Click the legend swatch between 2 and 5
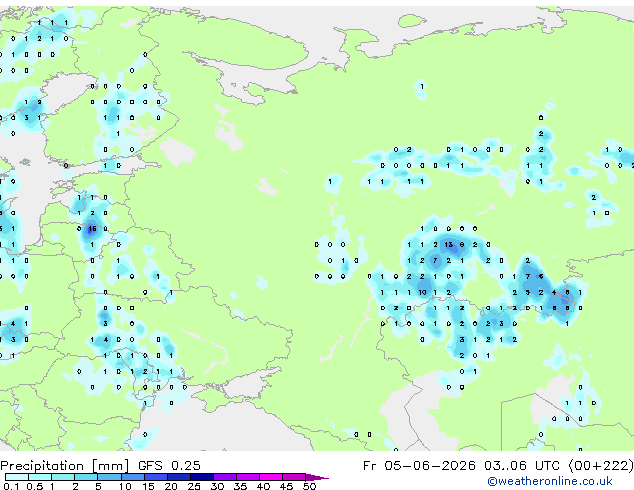 pyautogui.click(x=86, y=477)
